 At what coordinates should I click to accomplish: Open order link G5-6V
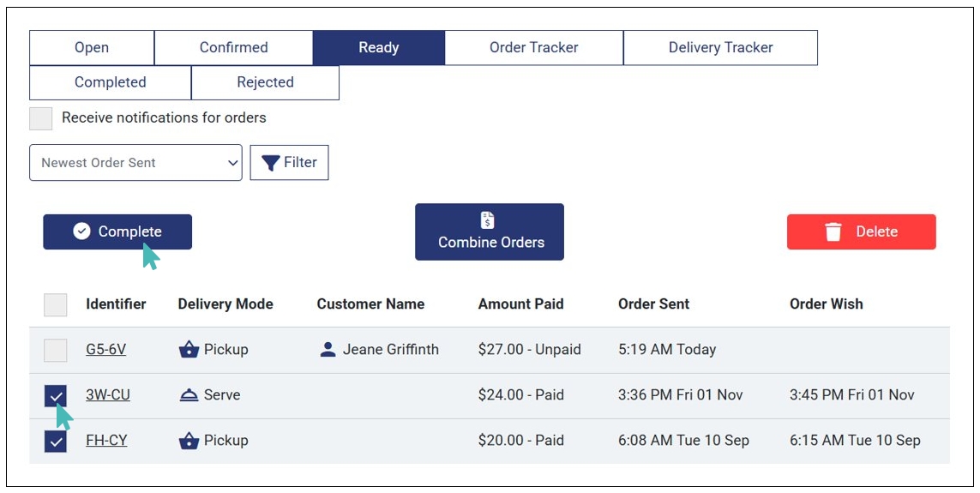105,350
